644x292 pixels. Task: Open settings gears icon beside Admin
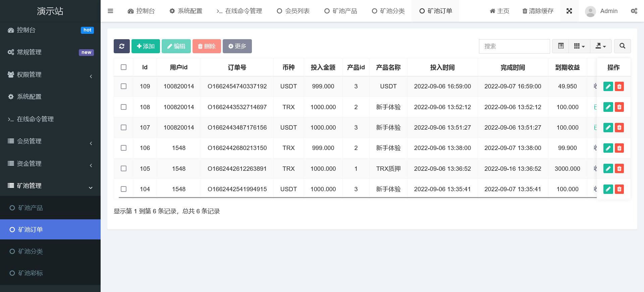tap(634, 11)
